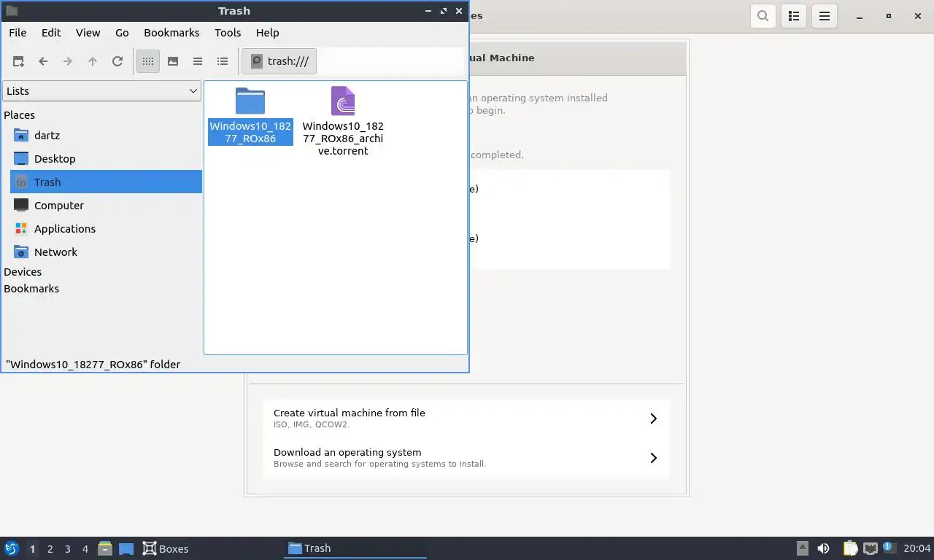
Task: Switch to workspace 4
Action: coord(85,549)
